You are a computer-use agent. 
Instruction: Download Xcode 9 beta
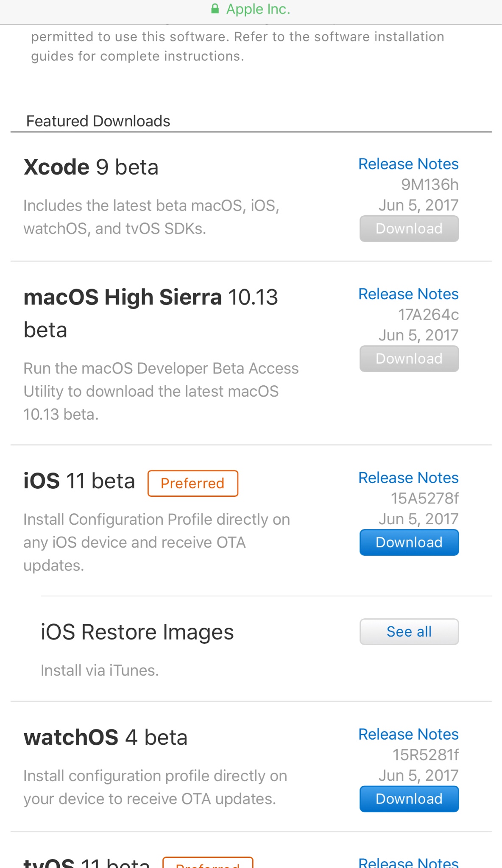click(x=409, y=228)
